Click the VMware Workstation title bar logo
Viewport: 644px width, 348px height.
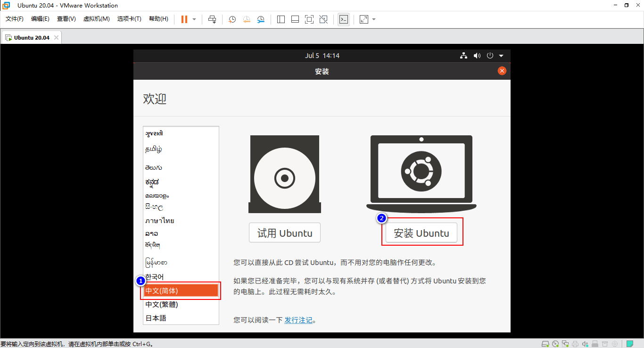6,5
